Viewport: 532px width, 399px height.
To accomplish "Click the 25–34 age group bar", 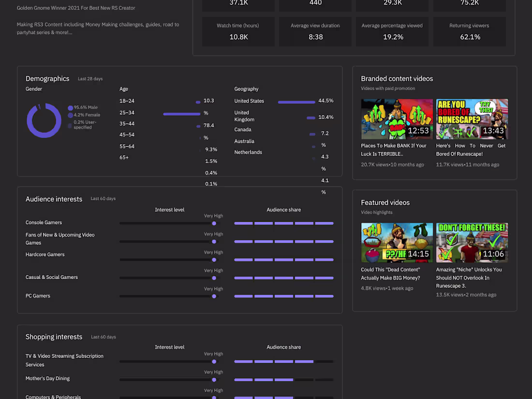I will [x=182, y=114].
